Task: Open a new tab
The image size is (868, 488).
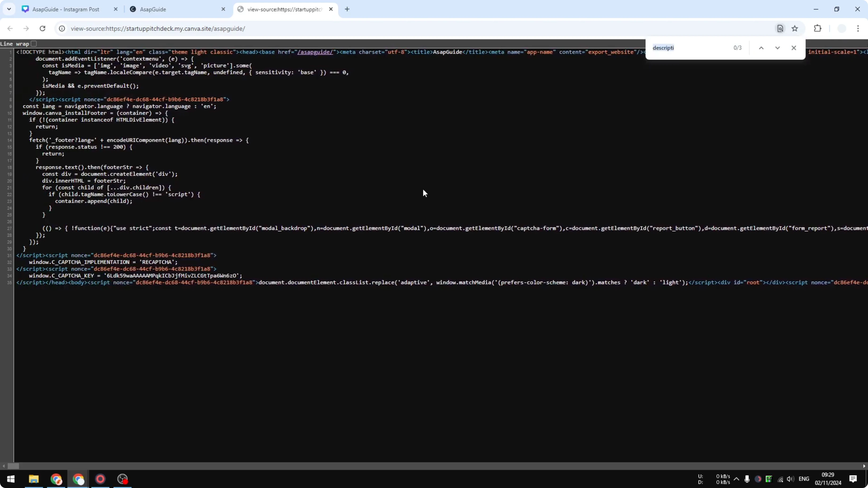Action: click(x=347, y=9)
